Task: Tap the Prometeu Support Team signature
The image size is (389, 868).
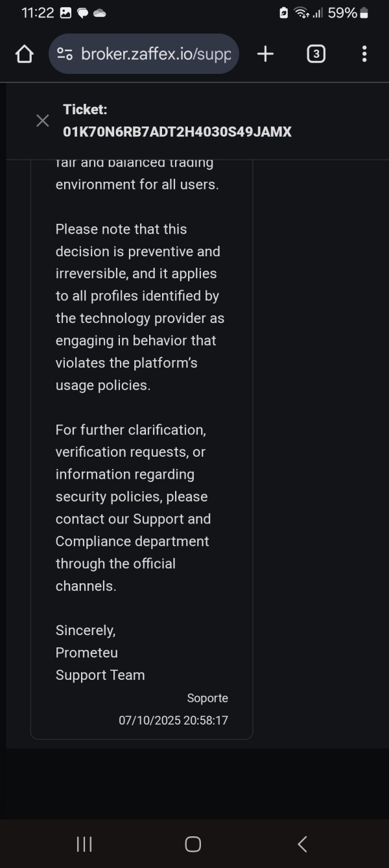Action: (x=100, y=664)
